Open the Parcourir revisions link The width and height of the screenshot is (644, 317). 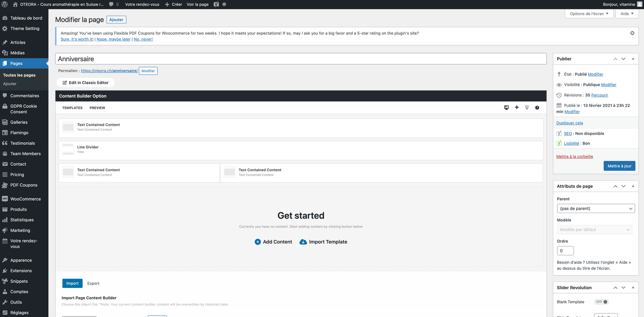pos(599,95)
